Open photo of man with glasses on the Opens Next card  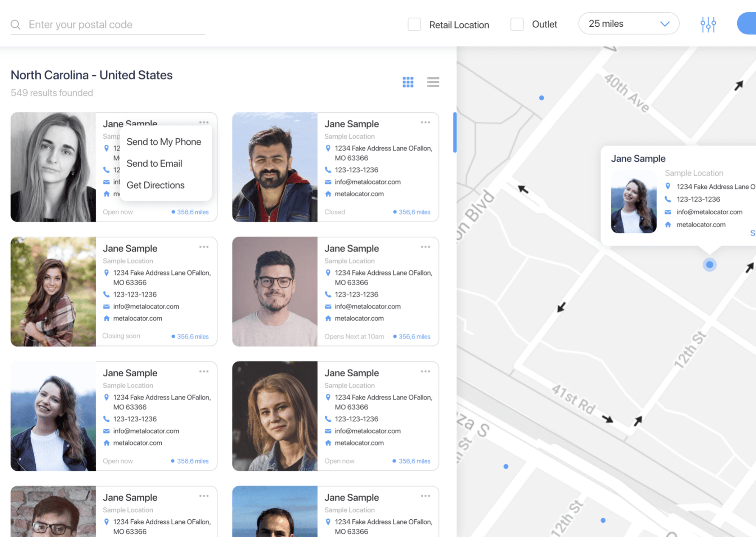point(275,292)
